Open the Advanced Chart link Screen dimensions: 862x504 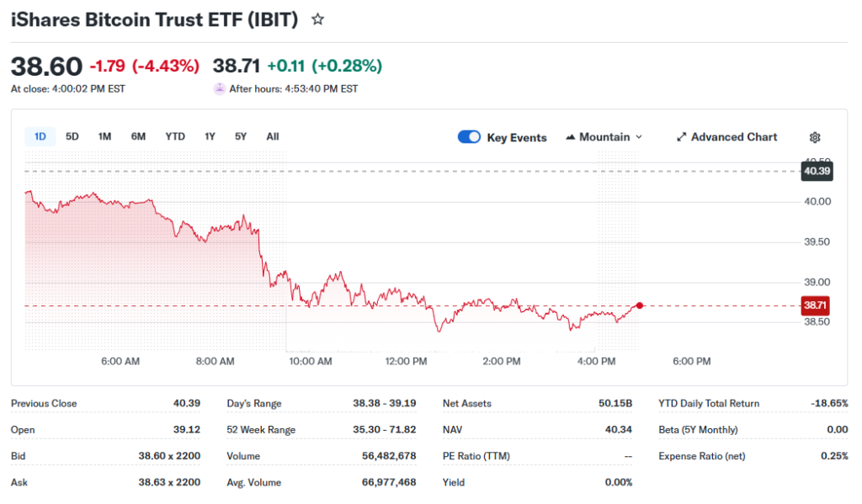click(x=733, y=137)
